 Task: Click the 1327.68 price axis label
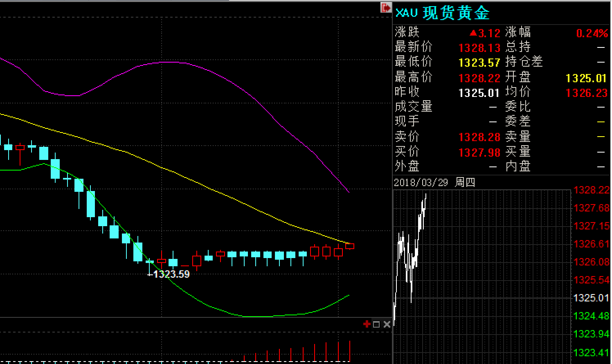592,208
